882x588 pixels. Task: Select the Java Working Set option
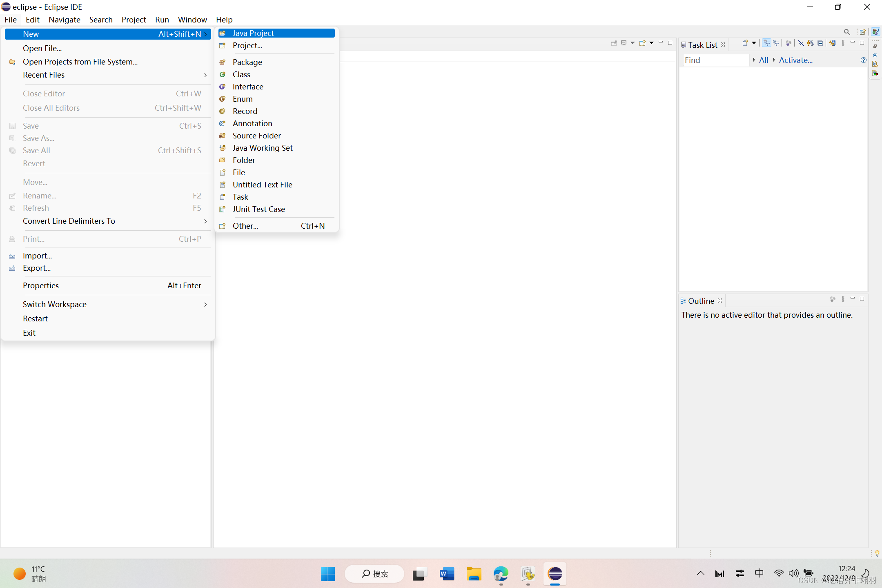263,148
